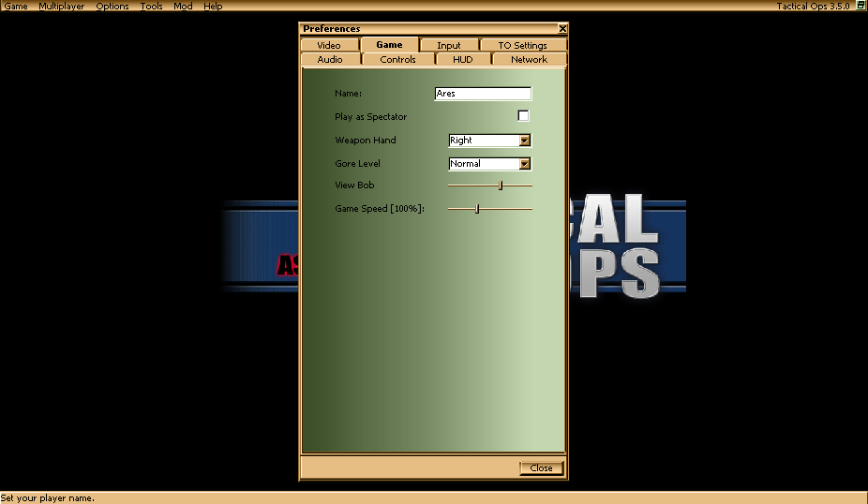Open the Multiplayer menu
This screenshot has width=868, height=504.
tap(61, 7)
